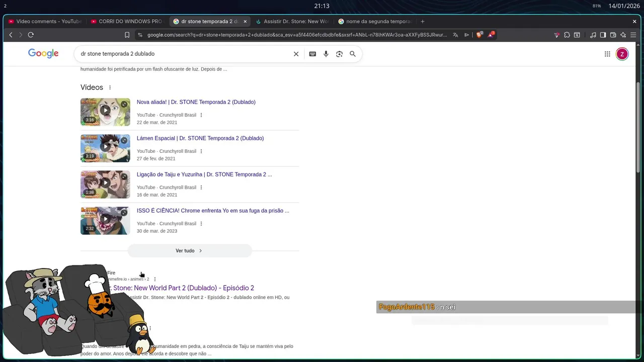This screenshot has height=362, width=644.
Task: Open the Google account avatar
Action: [622, 54]
